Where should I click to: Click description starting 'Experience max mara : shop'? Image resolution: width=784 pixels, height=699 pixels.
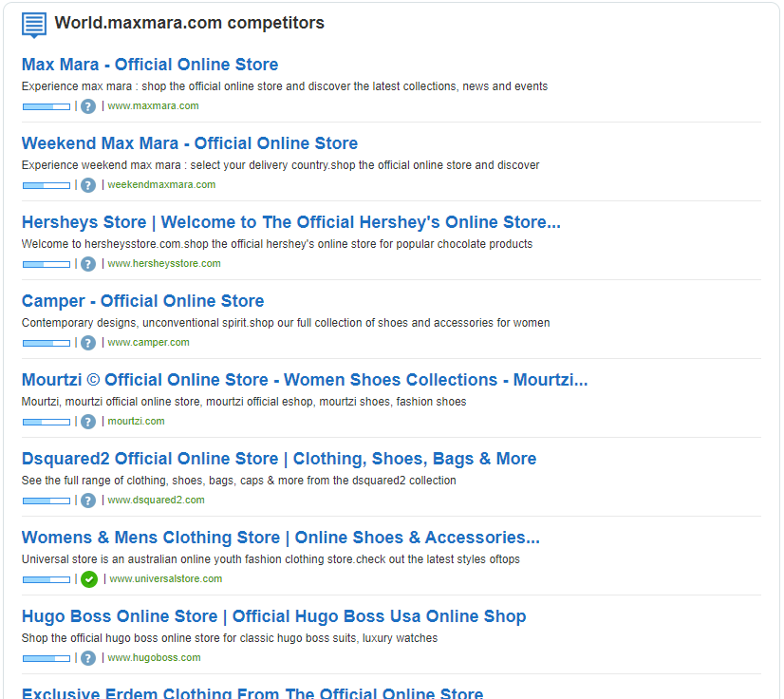285,86
